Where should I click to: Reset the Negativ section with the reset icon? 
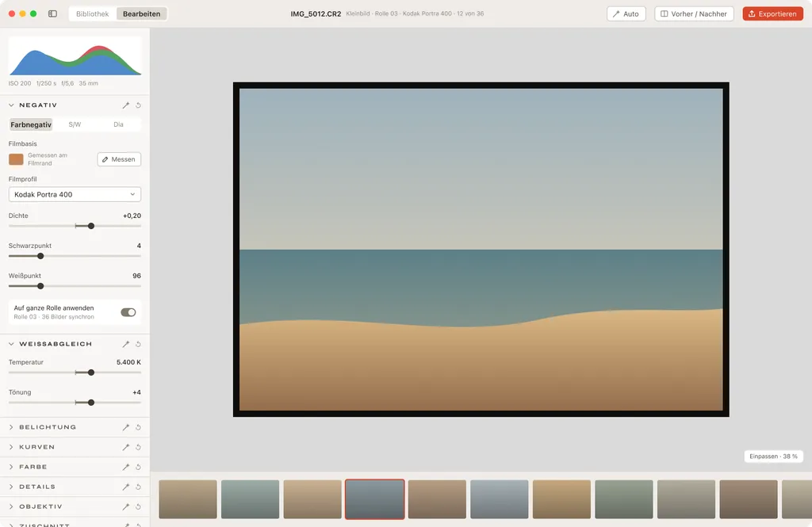[138, 105]
